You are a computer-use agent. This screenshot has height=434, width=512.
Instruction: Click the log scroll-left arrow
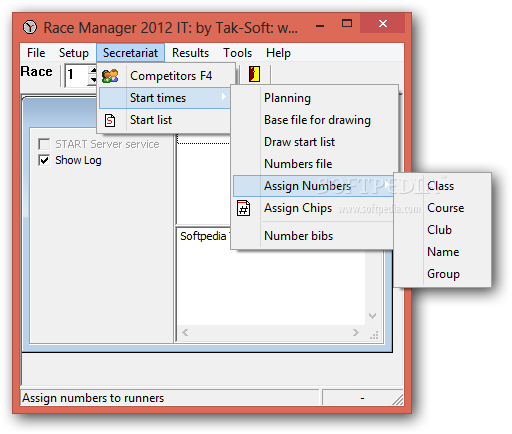[x=185, y=332]
